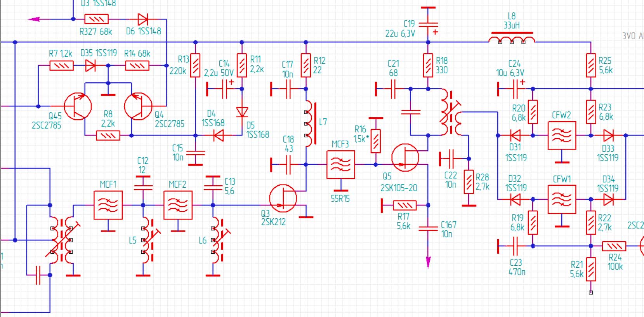Select the R327 68k resistor

(96, 19)
